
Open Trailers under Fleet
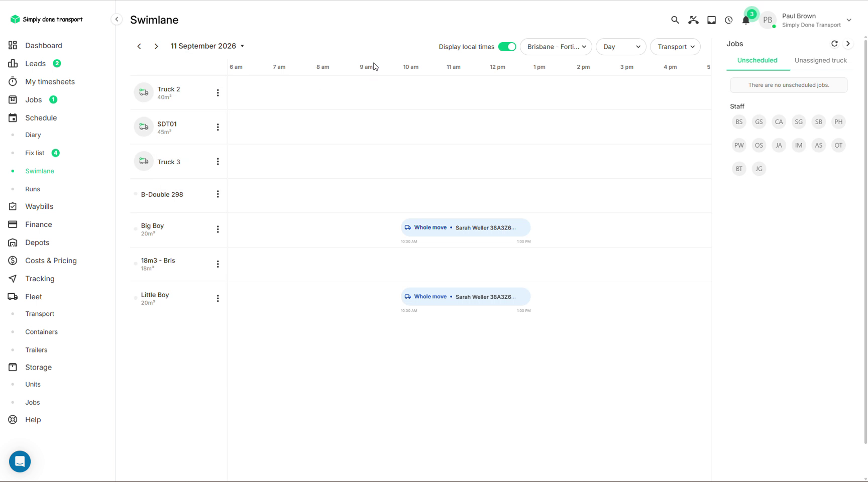pyautogui.click(x=36, y=350)
